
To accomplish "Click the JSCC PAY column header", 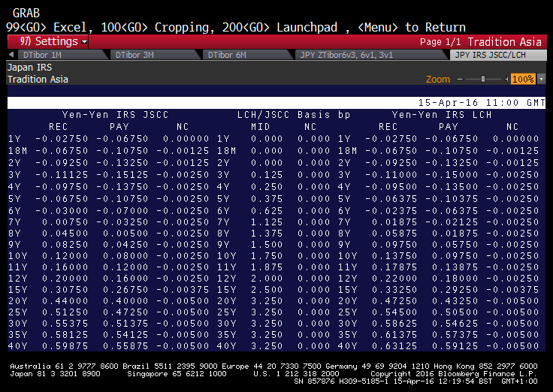I will point(119,127).
